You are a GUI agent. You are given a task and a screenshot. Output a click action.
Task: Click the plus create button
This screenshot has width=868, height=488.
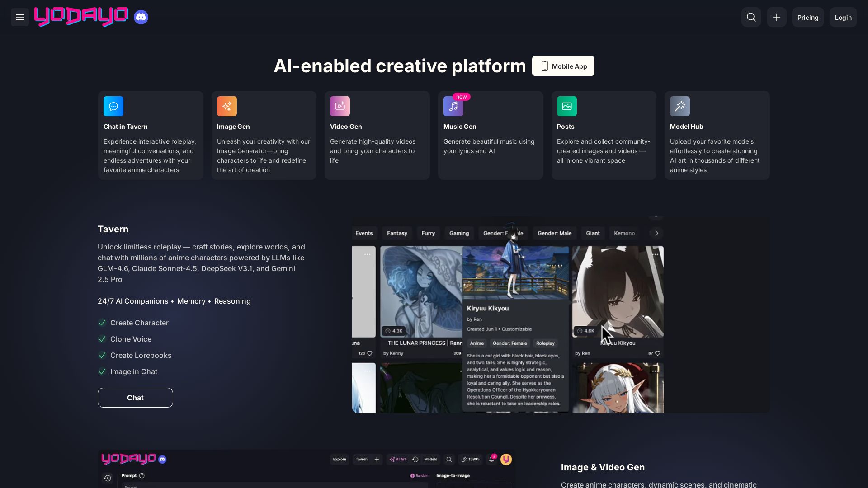pyautogui.click(x=776, y=17)
